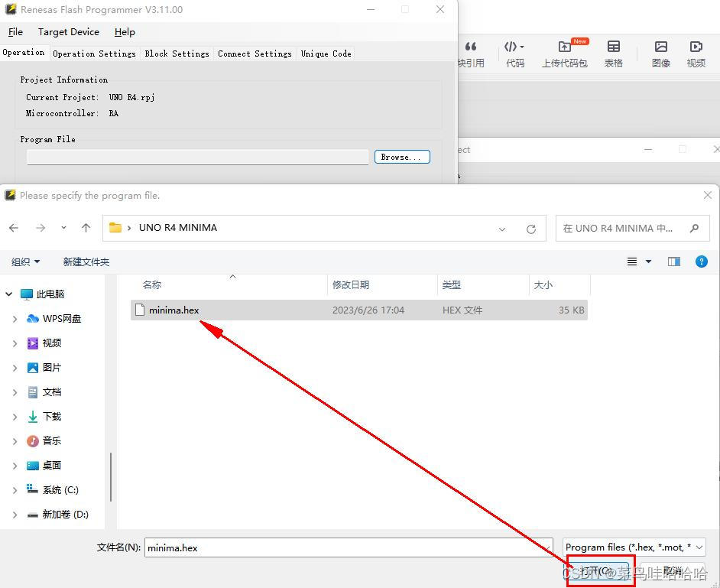Select 视频 folder in navigation pane
Screen dimensions: 720x588
click(x=51, y=343)
